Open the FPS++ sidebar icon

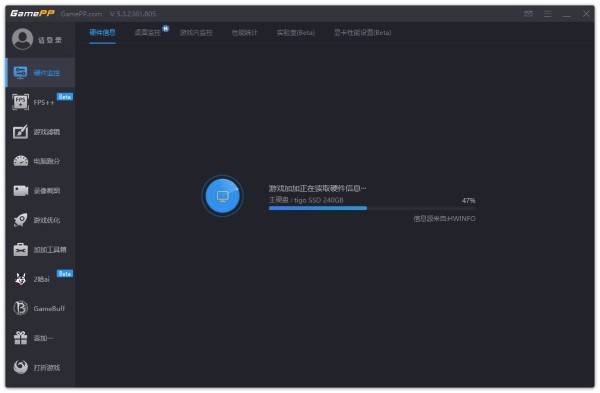coord(20,102)
